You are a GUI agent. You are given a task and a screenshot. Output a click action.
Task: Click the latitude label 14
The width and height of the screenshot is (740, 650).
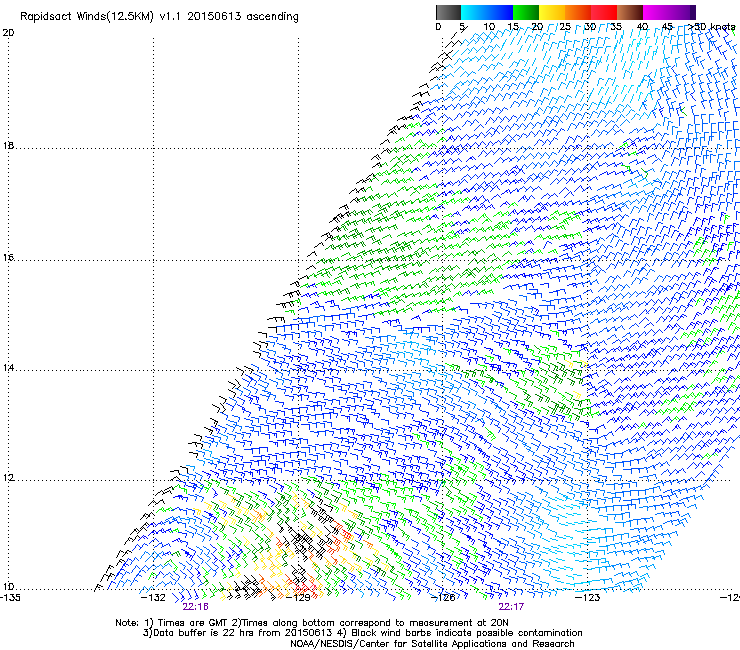pos(8,368)
